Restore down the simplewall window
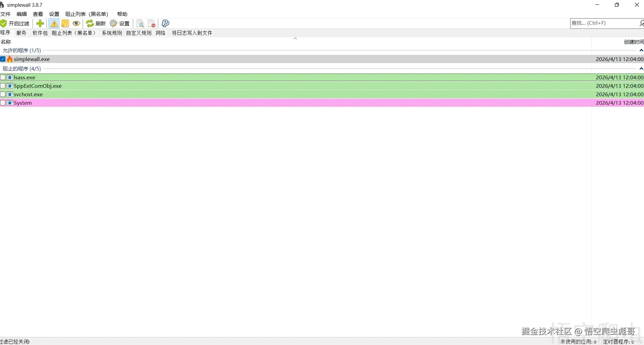 click(x=617, y=5)
